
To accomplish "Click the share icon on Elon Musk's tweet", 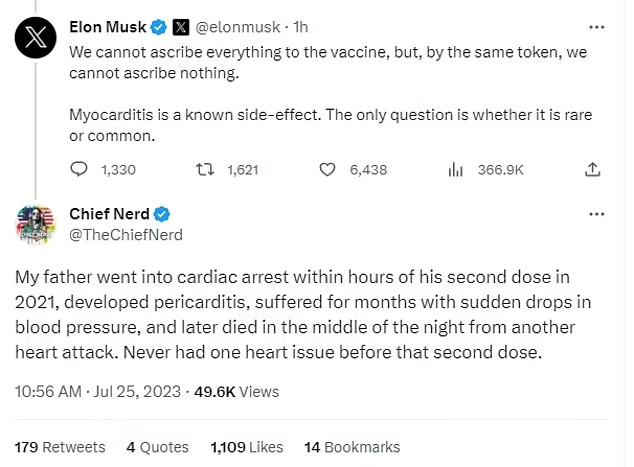I will point(592,170).
